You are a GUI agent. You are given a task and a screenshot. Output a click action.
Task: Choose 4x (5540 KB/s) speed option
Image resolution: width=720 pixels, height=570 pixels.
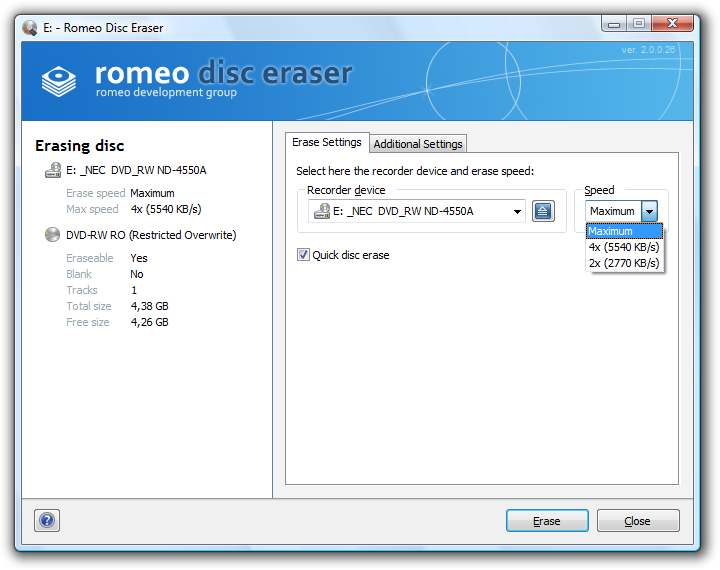624,247
